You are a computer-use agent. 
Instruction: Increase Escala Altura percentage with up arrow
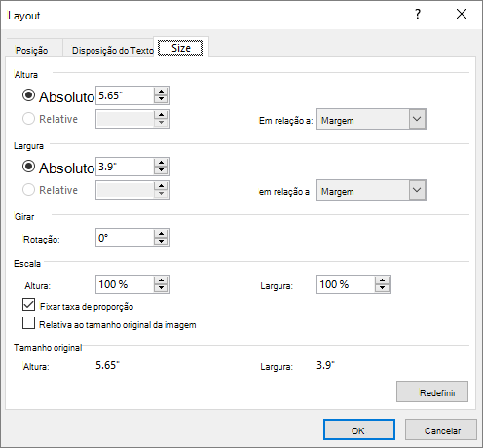click(161, 280)
